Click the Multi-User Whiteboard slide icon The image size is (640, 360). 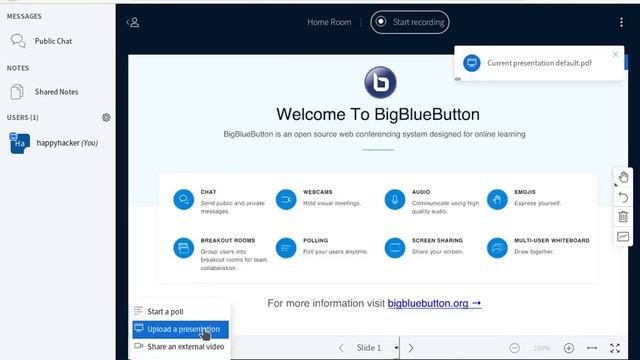pos(497,248)
